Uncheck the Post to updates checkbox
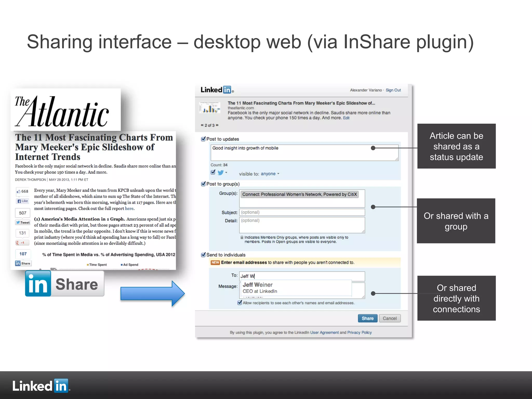The height and width of the screenshot is (399, 532). point(203,139)
